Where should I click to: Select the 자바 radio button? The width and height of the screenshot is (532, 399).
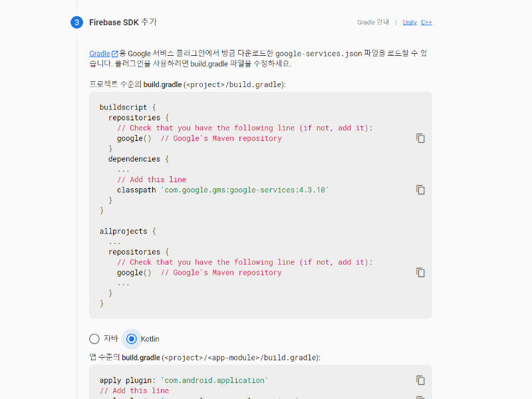[94, 338]
